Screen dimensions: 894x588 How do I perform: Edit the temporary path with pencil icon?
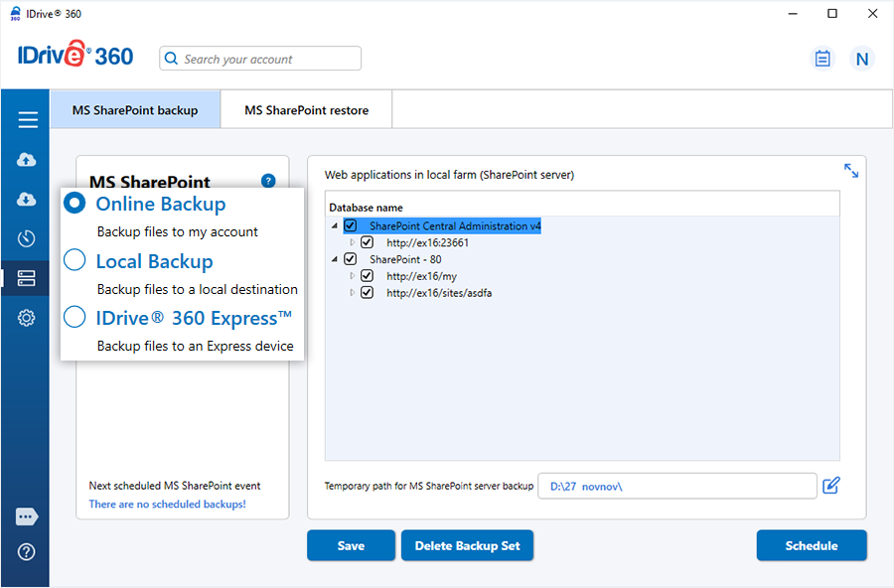pos(831,486)
